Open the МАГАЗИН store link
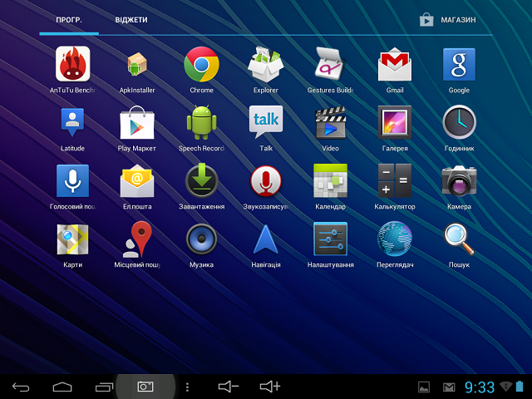Screen dimensions: 532x399 [448, 20]
